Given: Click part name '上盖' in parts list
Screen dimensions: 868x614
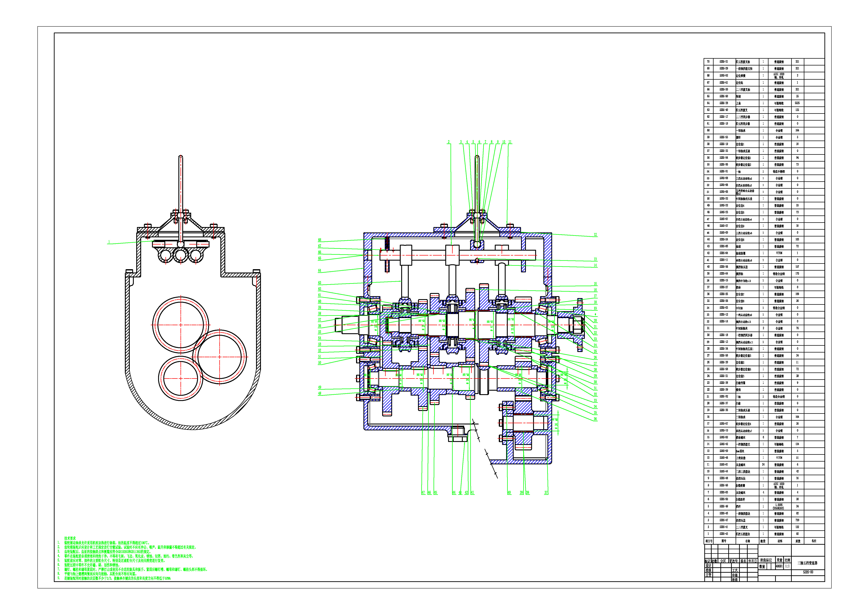Looking at the screenshot, I should point(738,103).
